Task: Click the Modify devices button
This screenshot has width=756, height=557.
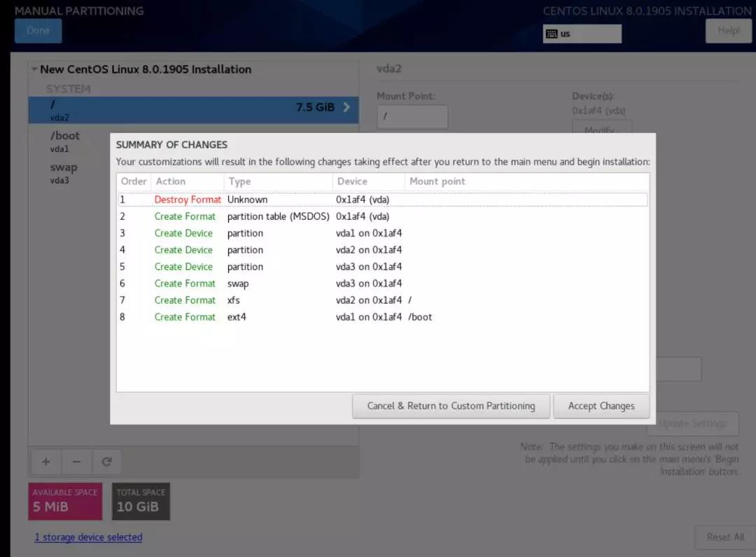Action: pyautogui.click(x=601, y=127)
